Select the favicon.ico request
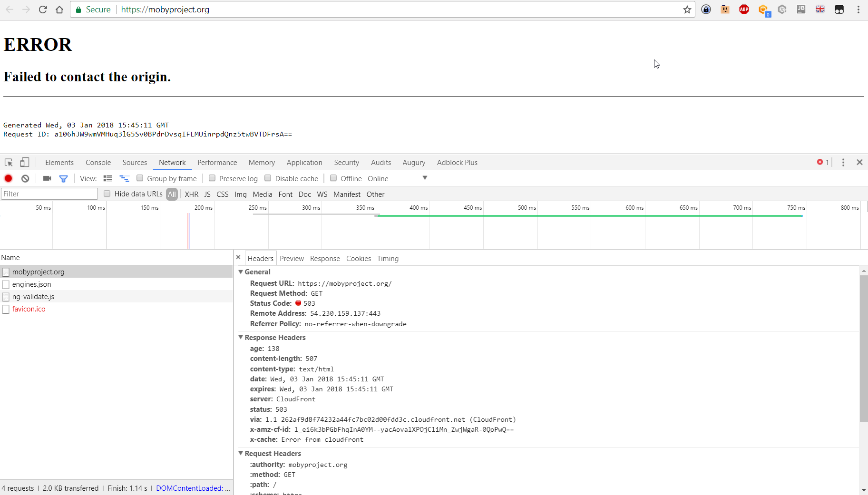 click(116, 309)
